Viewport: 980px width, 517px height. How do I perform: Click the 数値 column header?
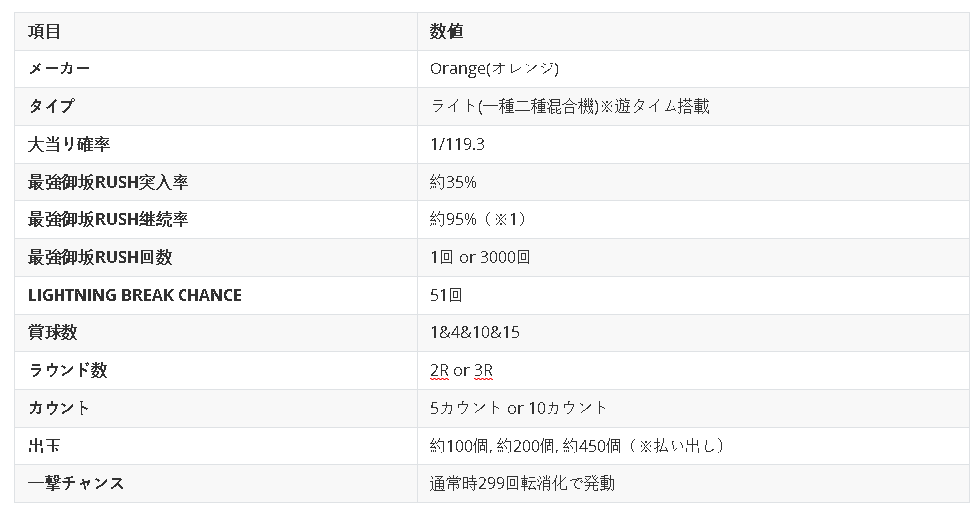[446, 31]
